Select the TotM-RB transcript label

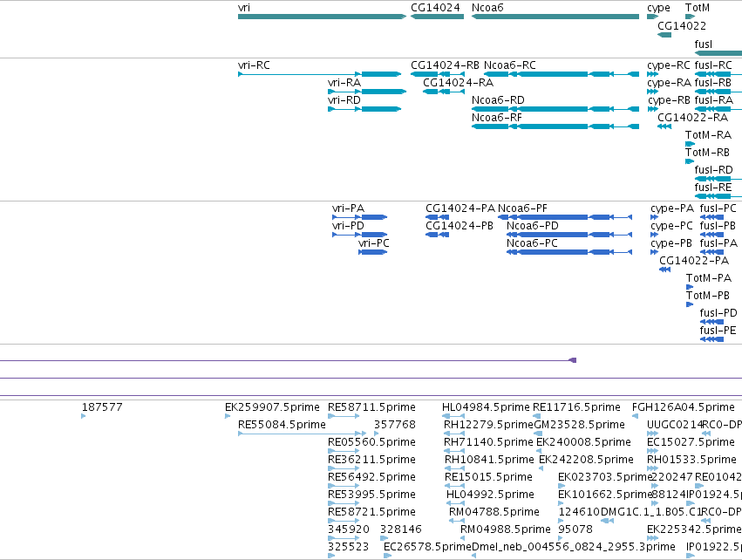tap(707, 153)
